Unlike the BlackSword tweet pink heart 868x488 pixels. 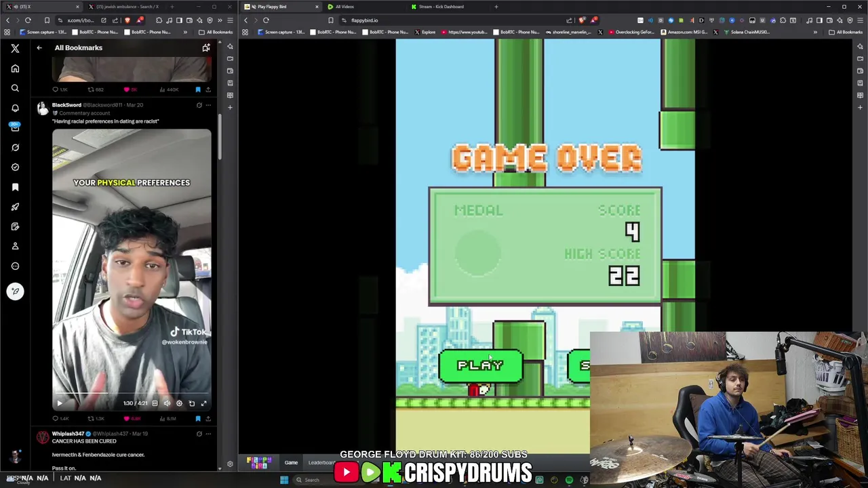click(127, 419)
